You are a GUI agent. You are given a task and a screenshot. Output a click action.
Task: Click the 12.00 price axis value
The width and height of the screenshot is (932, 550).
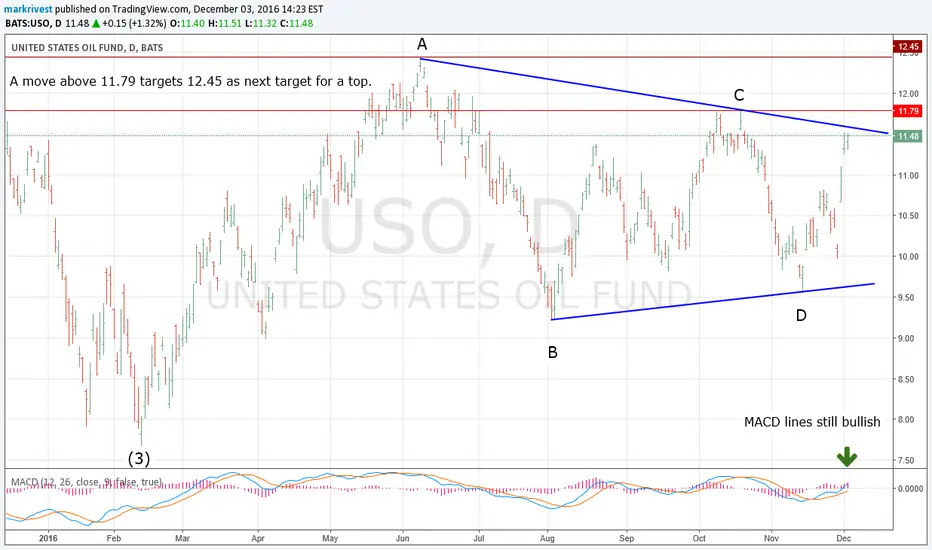click(909, 94)
